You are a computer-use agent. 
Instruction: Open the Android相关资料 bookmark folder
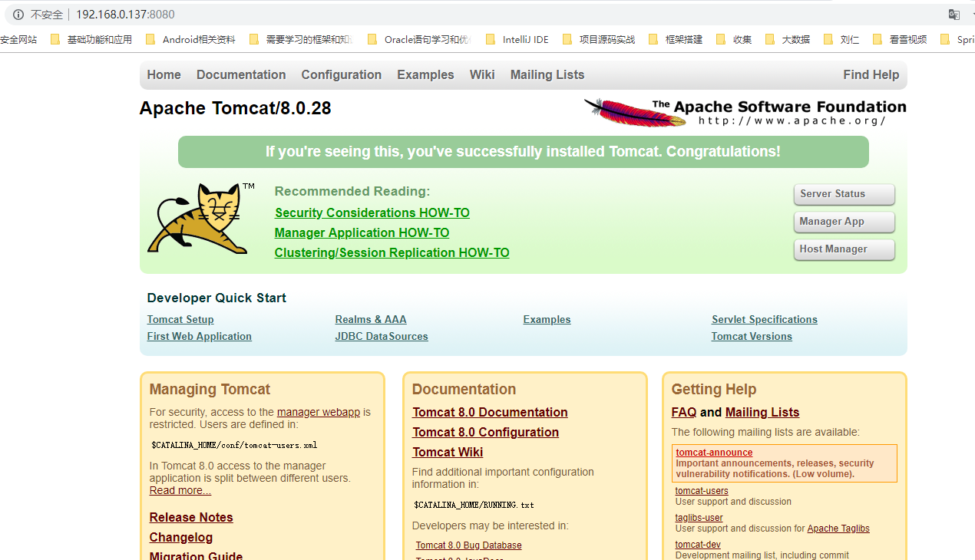tap(190, 39)
